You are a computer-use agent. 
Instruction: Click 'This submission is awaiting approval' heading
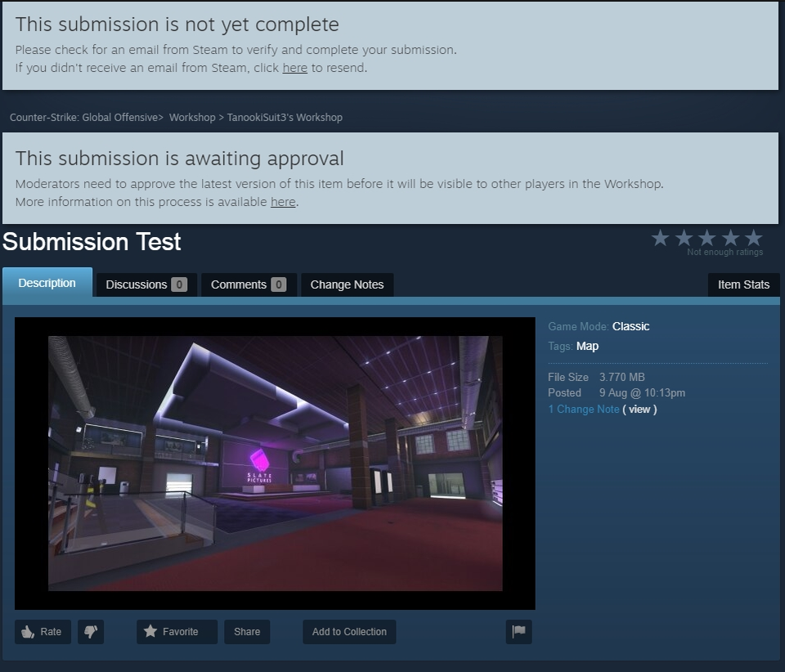pos(180,159)
